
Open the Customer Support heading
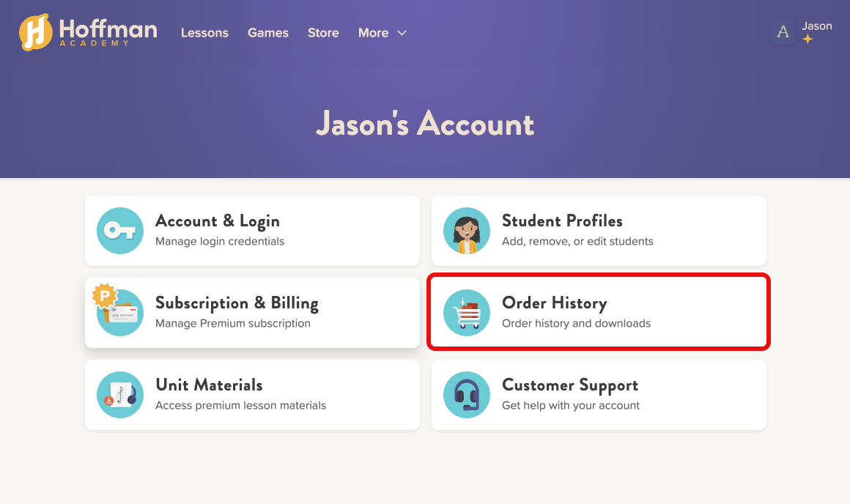(570, 385)
